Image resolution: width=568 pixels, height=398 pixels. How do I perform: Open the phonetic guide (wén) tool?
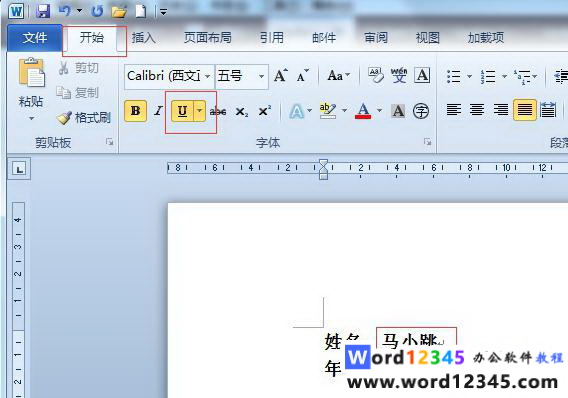399,75
